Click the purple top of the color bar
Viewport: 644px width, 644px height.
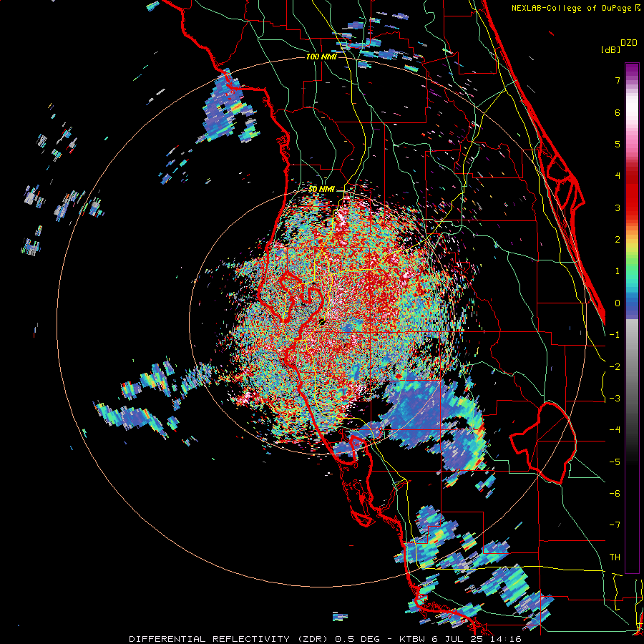[632, 70]
